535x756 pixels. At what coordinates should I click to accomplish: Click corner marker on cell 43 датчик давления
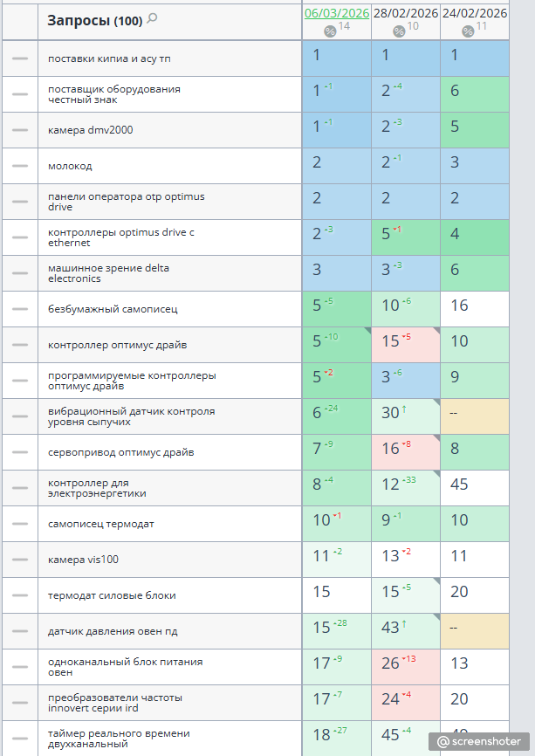click(x=436, y=617)
